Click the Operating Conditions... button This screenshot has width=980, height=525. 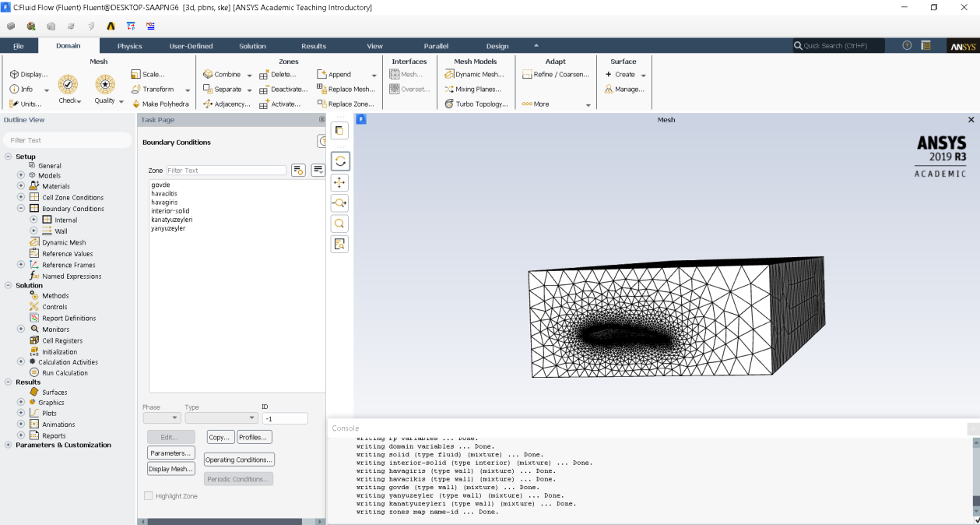point(239,460)
